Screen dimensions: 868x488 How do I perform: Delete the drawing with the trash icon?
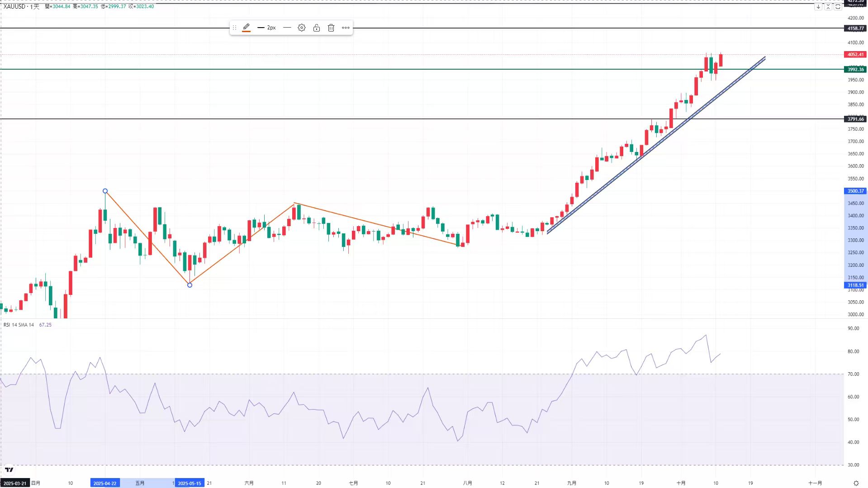tap(331, 28)
